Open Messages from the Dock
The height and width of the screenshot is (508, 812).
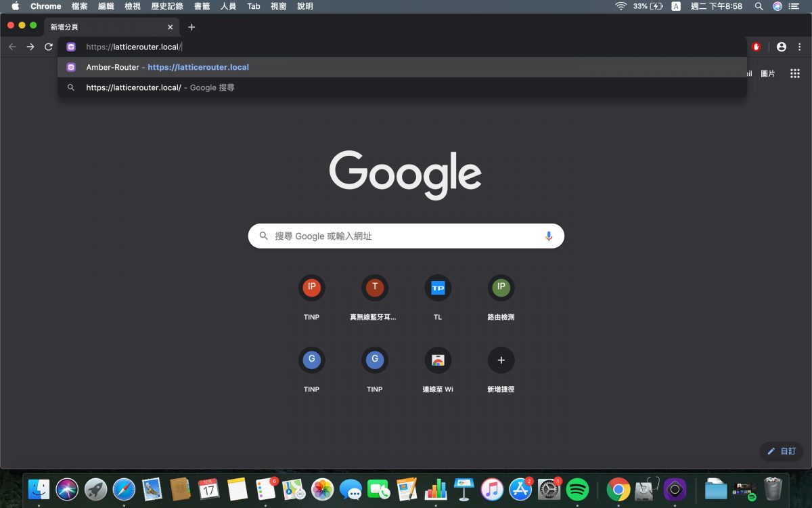pos(351,489)
